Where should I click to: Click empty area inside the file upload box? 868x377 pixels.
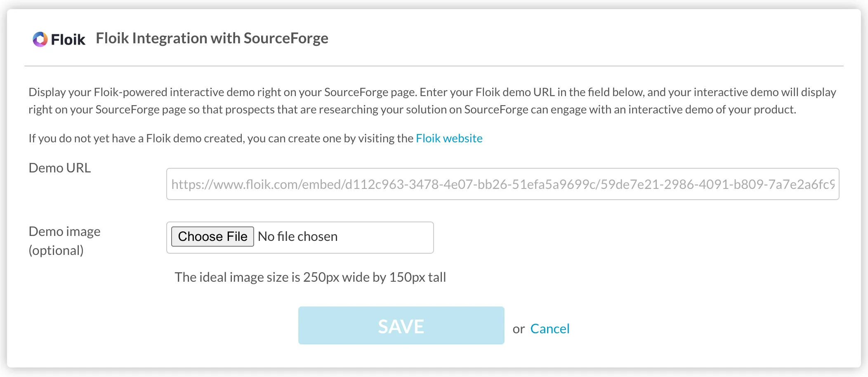pos(386,238)
